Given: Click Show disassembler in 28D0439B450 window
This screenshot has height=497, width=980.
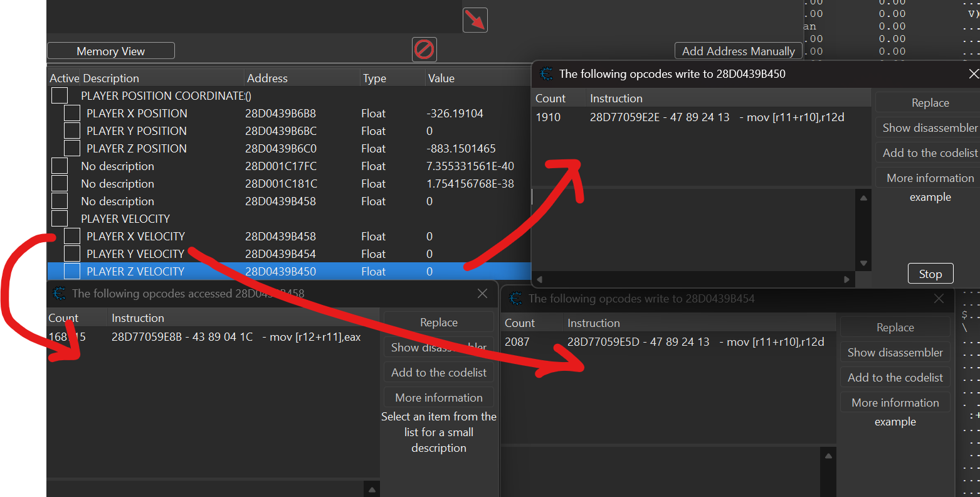Looking at the screenshot, I should (930, 128).
